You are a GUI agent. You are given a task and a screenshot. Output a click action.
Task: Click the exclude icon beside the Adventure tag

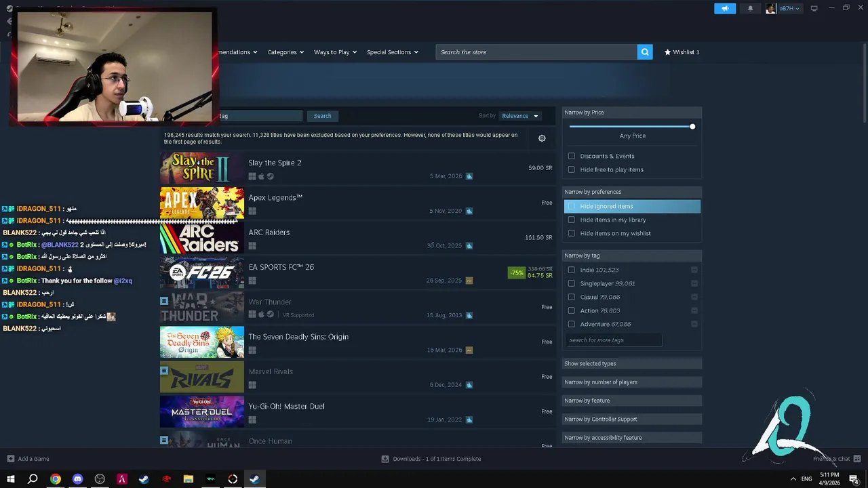[x=694, y=324]
